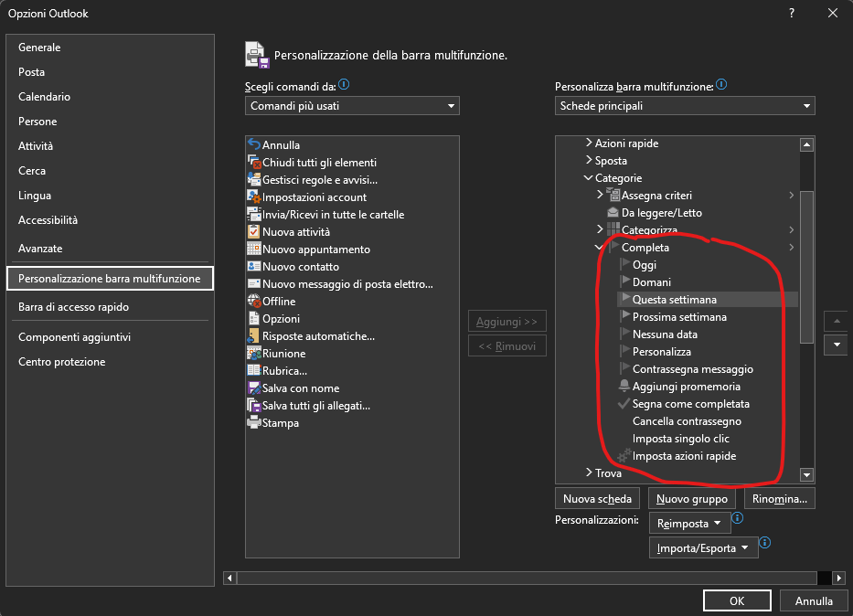Click the Riunione people icon
This screenshot has width=853, height=616.
tap(254, 354)
